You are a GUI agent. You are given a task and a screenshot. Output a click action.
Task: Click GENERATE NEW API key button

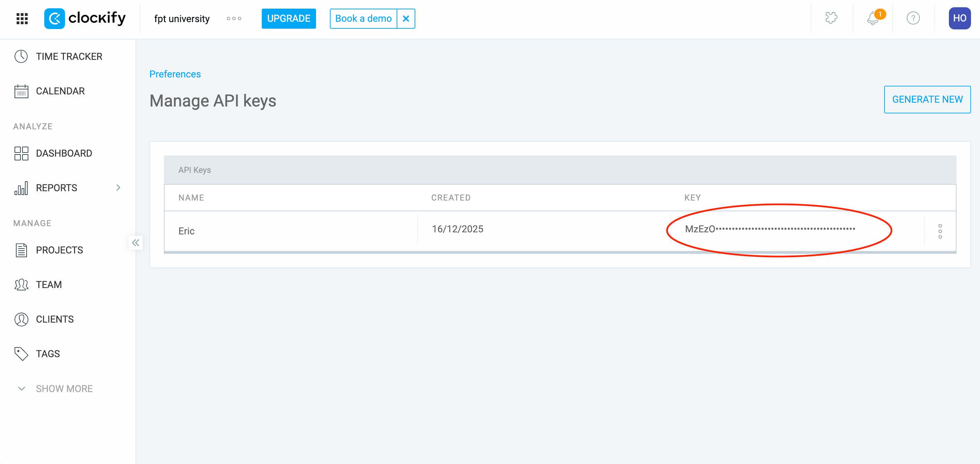(927, 99)
